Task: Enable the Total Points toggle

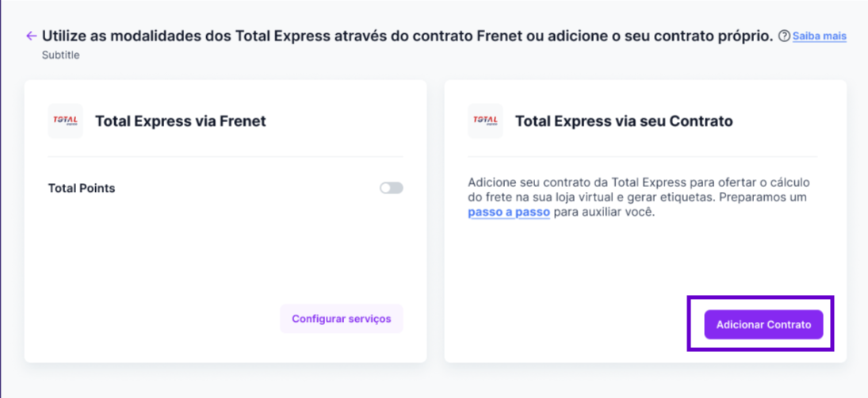Action: [x=392, y=188]
